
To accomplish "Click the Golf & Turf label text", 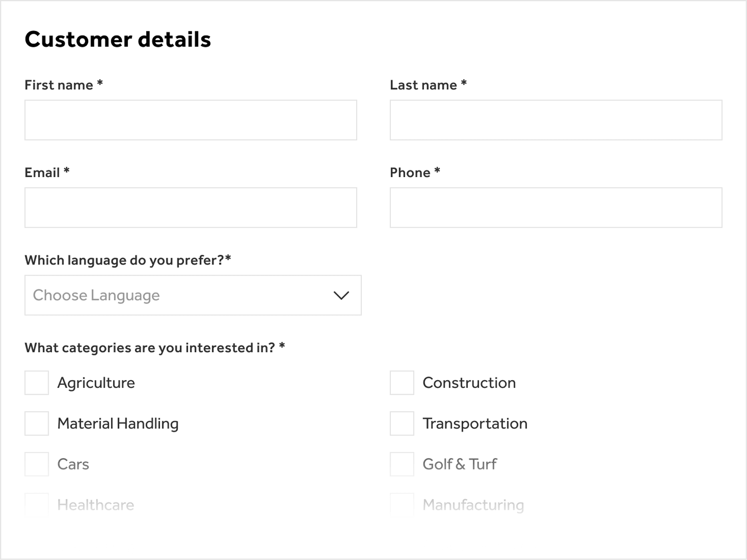I will click(460, 464).
